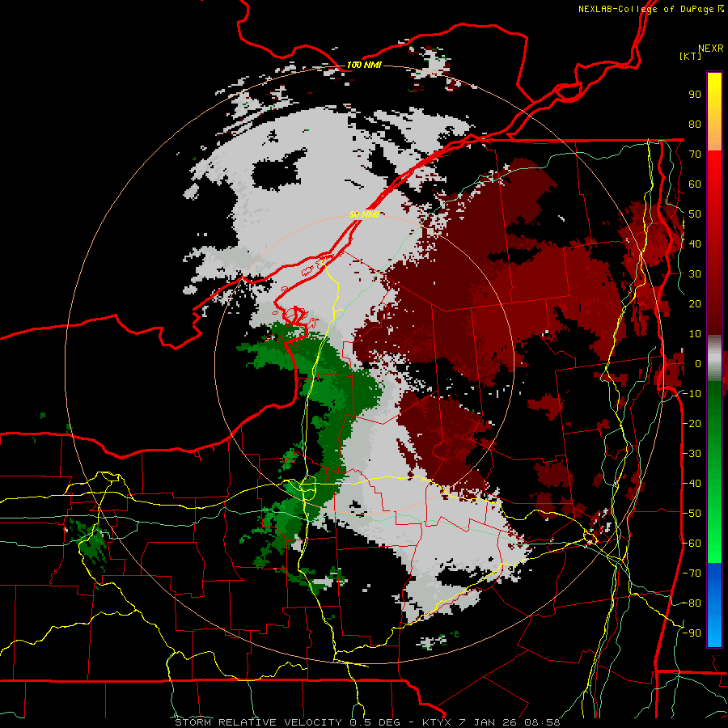Click the -90 value on velocity scale
Screen dimensions: 728x728
click(x=692, y=633)
